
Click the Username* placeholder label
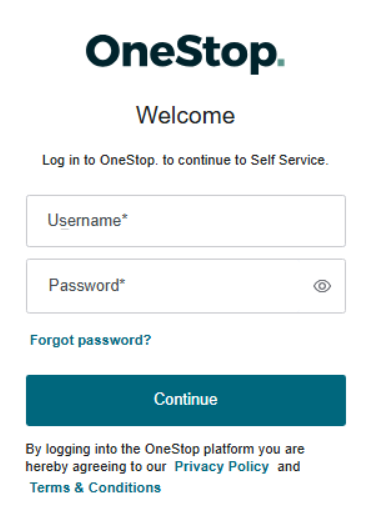[x=88, y=220]
